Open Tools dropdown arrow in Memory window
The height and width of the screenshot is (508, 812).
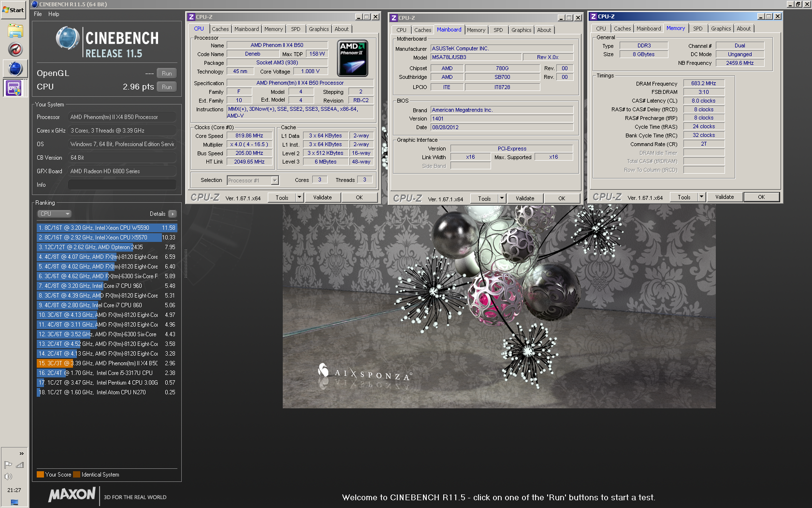tap(701, 197)
